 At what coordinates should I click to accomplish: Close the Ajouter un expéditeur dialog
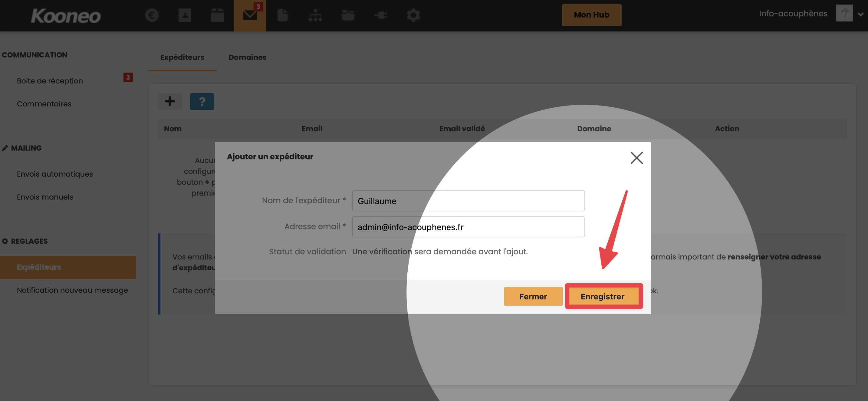[x=637, y=158]
